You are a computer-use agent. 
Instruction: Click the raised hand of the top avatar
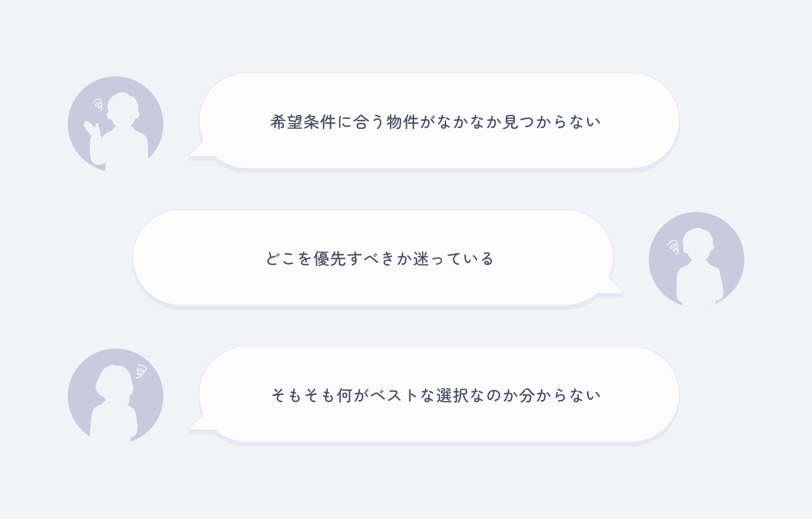91,129
